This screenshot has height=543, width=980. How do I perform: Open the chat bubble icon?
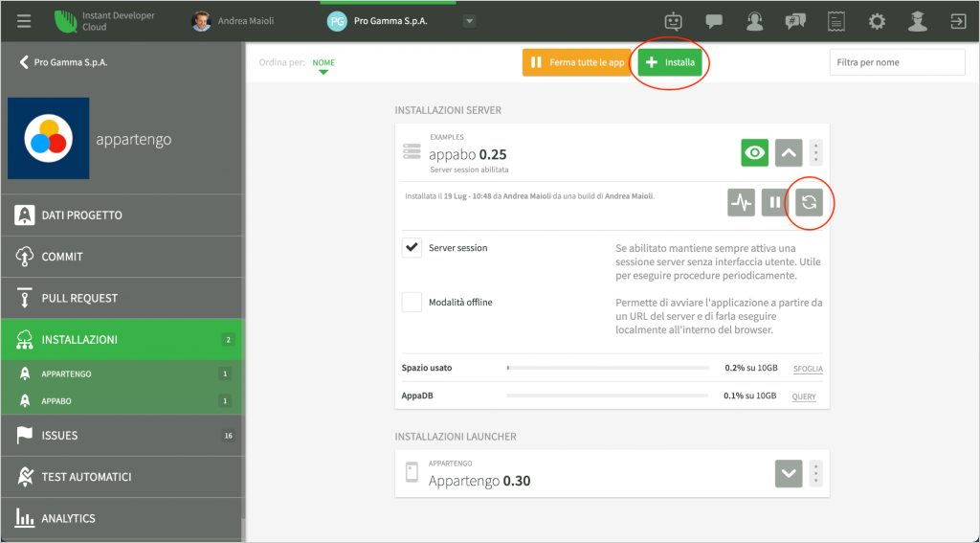[714, 22]
